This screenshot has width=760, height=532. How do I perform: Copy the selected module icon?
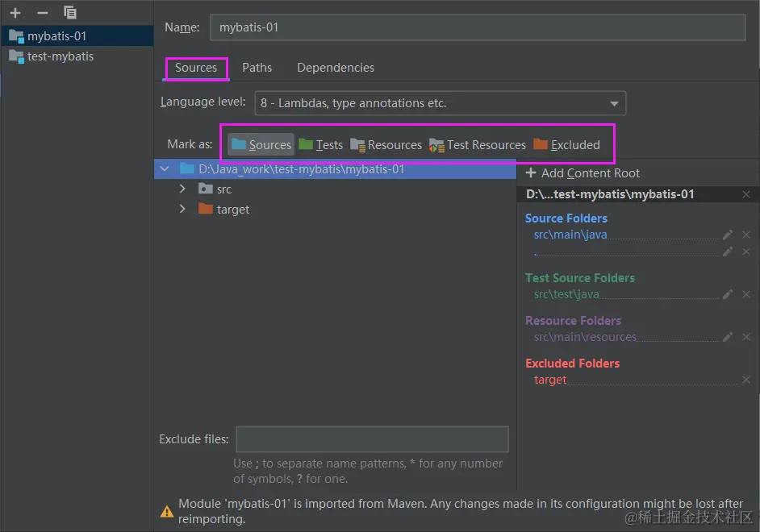pos(70,13)
